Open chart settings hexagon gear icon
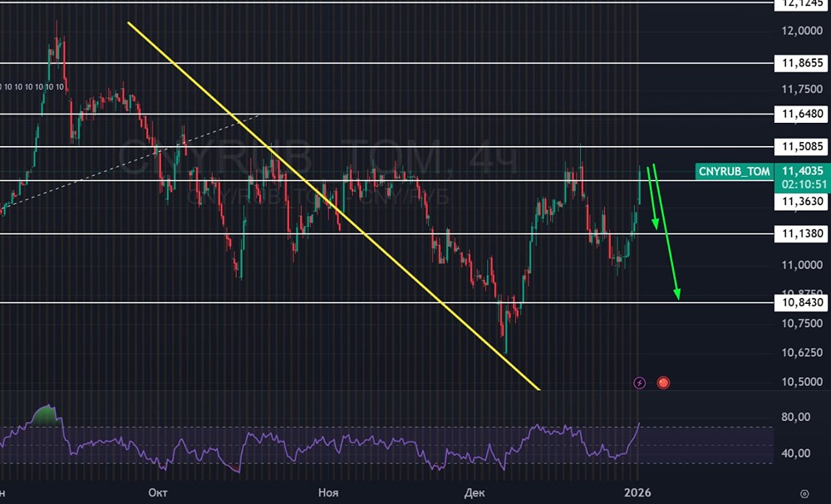 pos(804,493)
